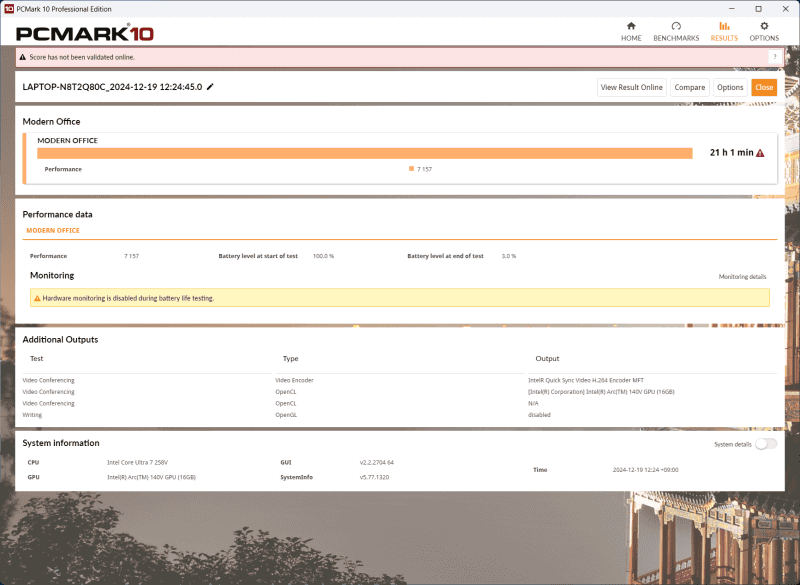
Task: Click the red PCMark 10 icon in the title bar
Action: coord(8,8)
